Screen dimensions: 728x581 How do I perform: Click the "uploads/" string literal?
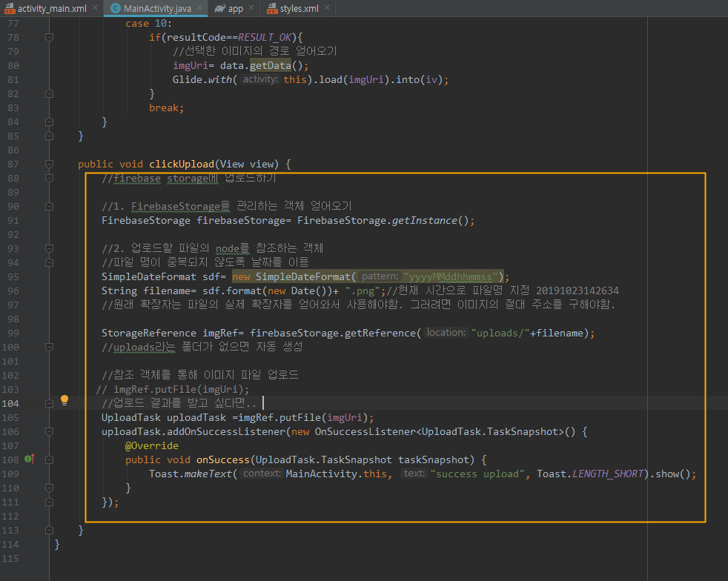coord(500,333)
